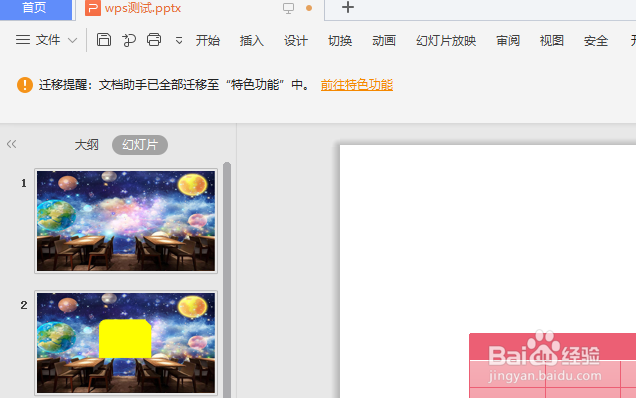The width and height of the screenshot is (636, 398).
Task: Open the 插入 ribbon tab
Action: [251, 41]
